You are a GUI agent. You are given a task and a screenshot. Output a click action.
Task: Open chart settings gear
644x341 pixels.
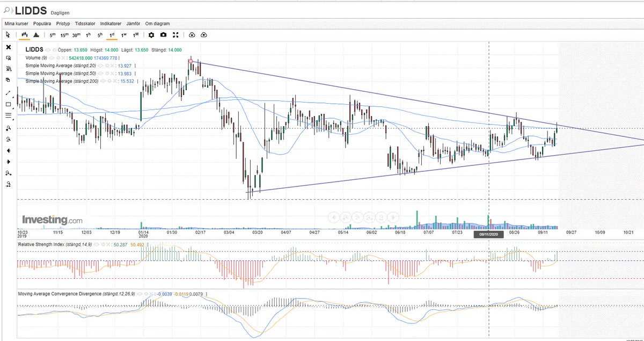pyautogui.click(x=151, y=35)
